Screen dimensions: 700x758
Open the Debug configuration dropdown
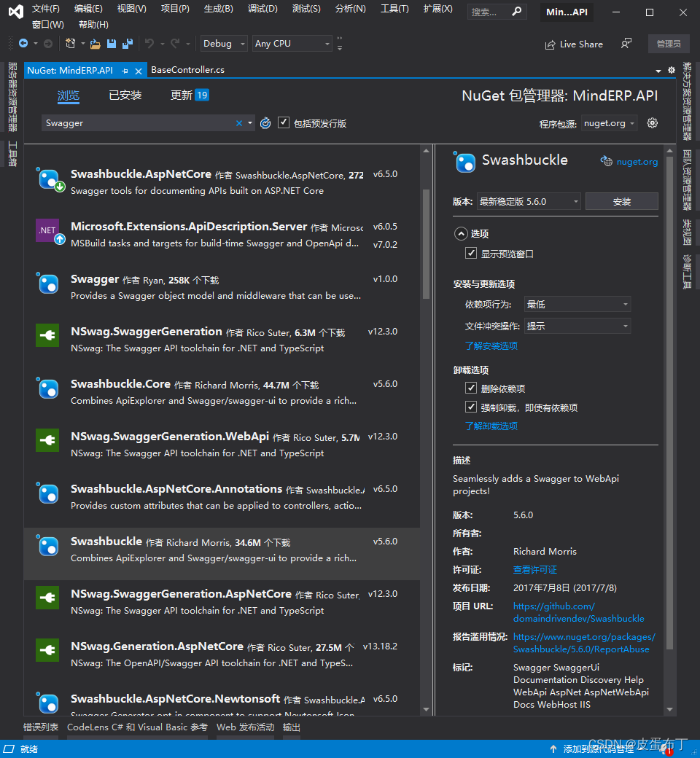coord(224,44)
